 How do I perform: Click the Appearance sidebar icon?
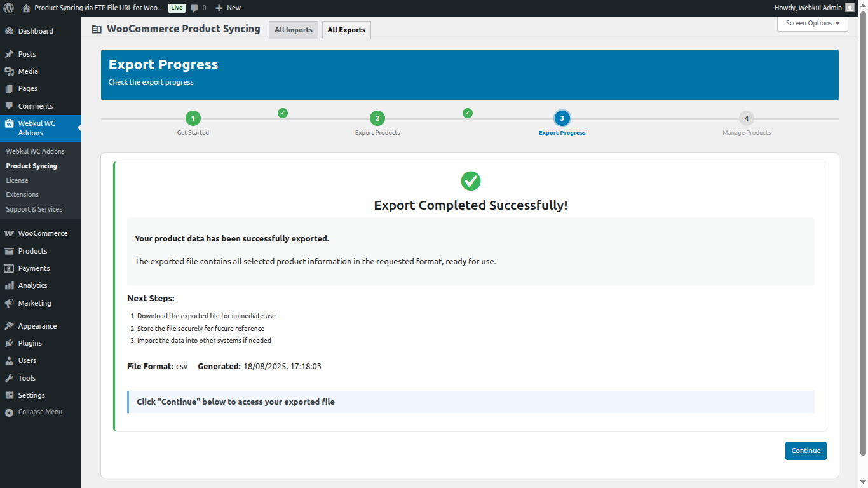click(11, 325)
